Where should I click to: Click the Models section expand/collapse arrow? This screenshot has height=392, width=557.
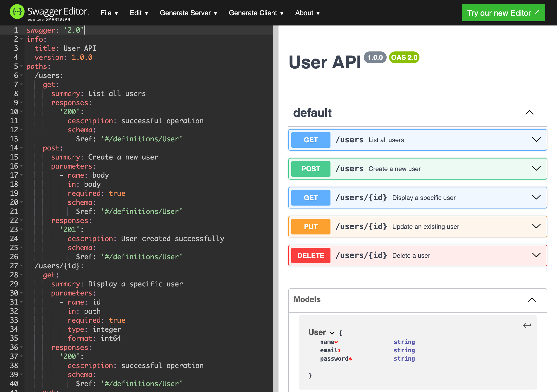click(x=532, y=300)
